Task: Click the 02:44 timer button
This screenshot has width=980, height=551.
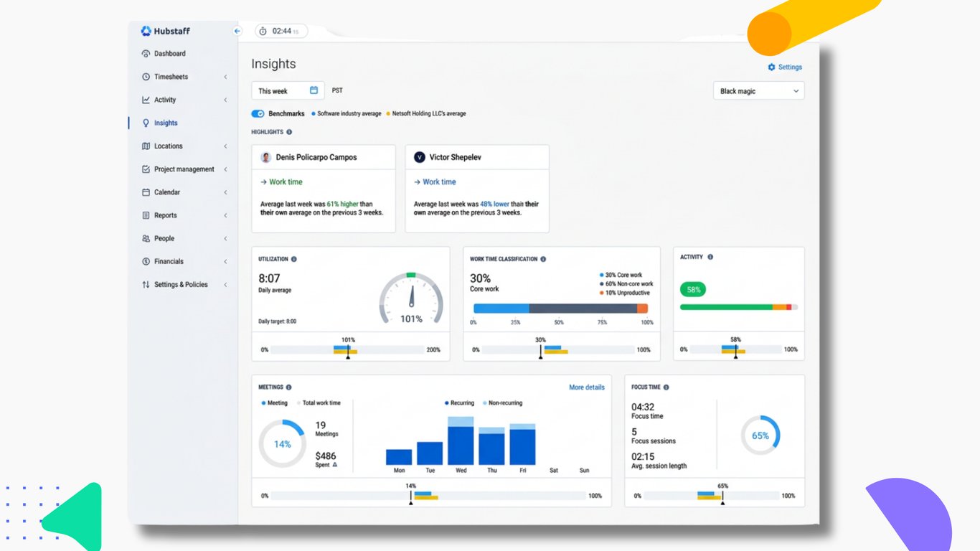Action: point(281,31)
